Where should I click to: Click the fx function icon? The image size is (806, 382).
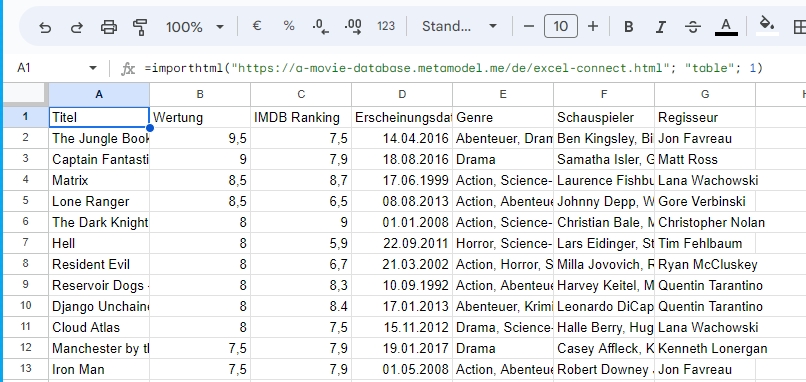click(x=127, y=68)
